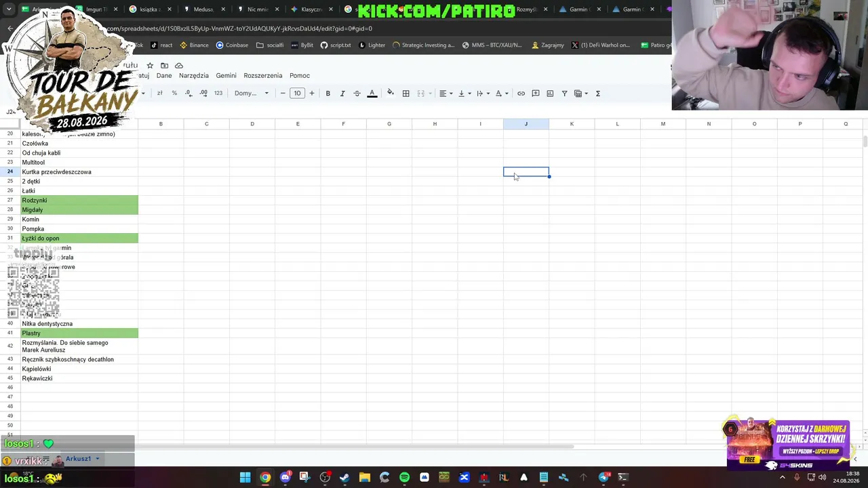The width and height of the screenshot is (868, 488).
Task: Open the Gemini menu
Action: [x=226, y=76]
